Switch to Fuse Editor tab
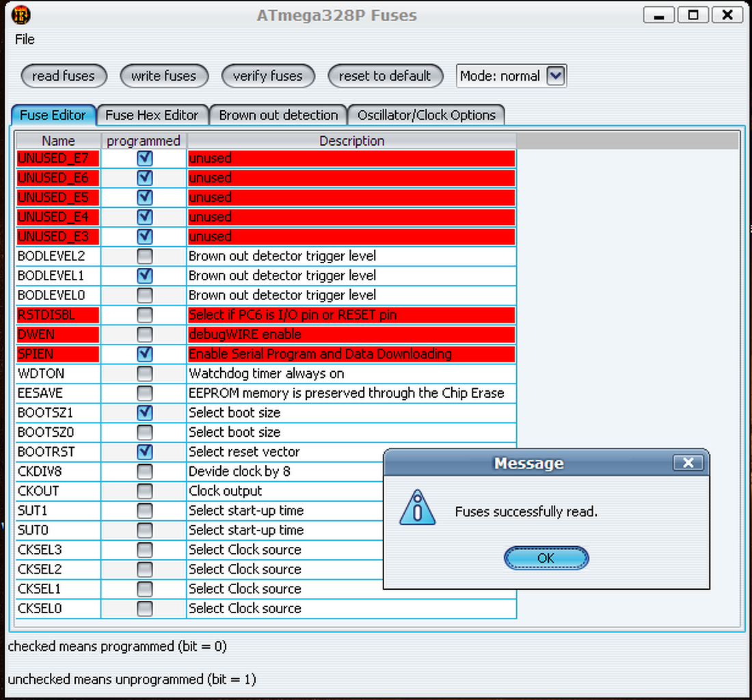The image size is (752, 700). coord(53,115)
